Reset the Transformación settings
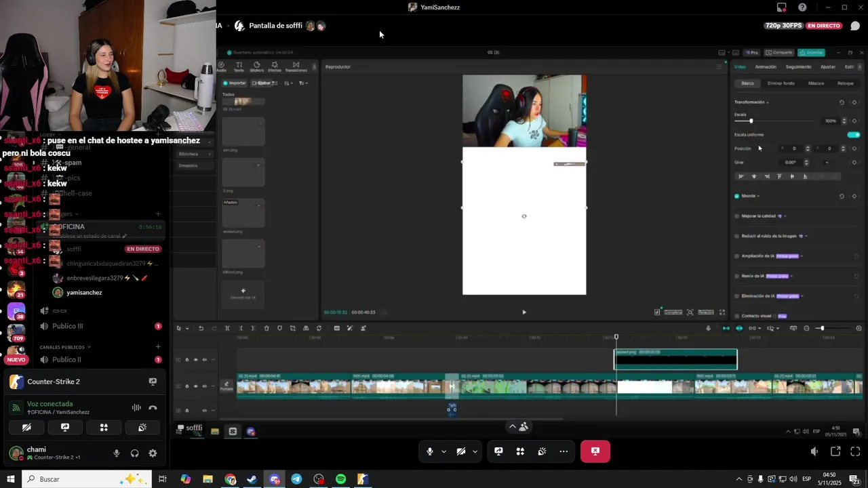 (x=842, y=102)
